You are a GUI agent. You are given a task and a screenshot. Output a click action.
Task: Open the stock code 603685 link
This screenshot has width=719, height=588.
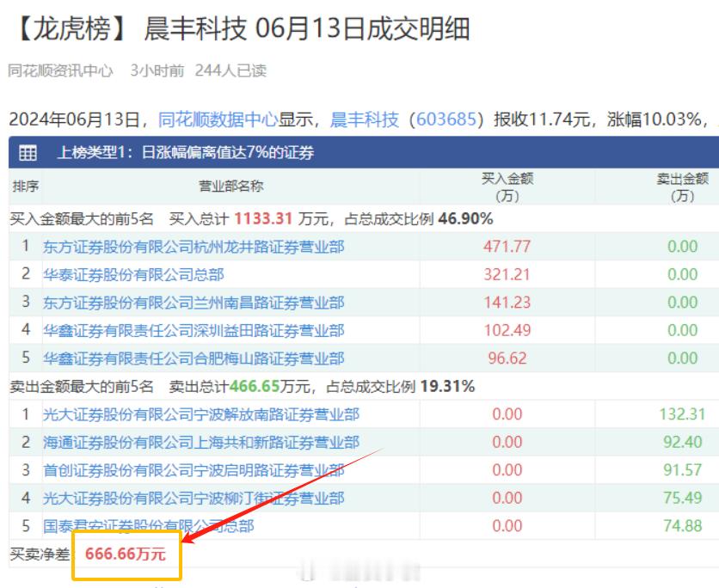click(x=446, y=119)
